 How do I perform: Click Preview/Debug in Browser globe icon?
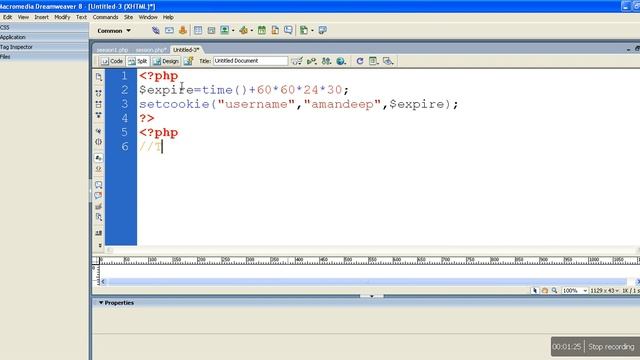point(341,61)
